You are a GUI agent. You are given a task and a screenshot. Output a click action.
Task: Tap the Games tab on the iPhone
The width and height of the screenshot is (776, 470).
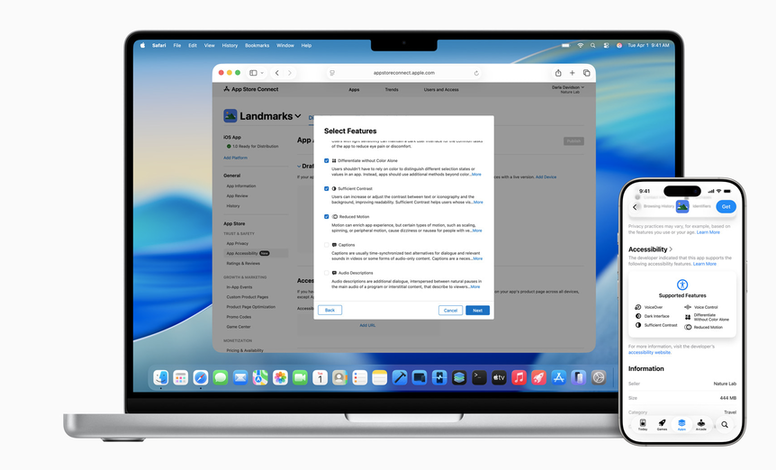[x=662, y=424]
